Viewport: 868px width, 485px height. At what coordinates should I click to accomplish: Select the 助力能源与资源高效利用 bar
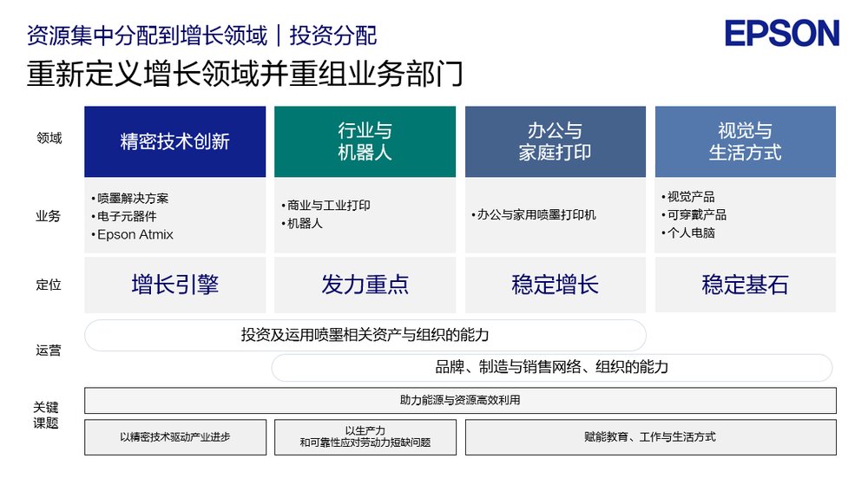tap(460, 400)
